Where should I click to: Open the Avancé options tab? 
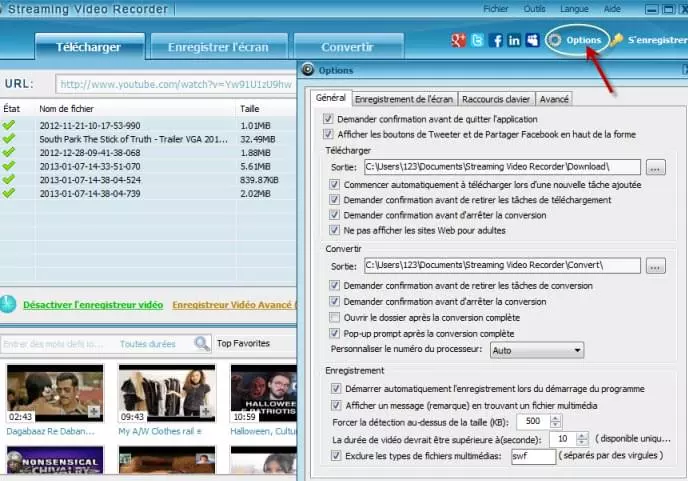tap(554, 99)
